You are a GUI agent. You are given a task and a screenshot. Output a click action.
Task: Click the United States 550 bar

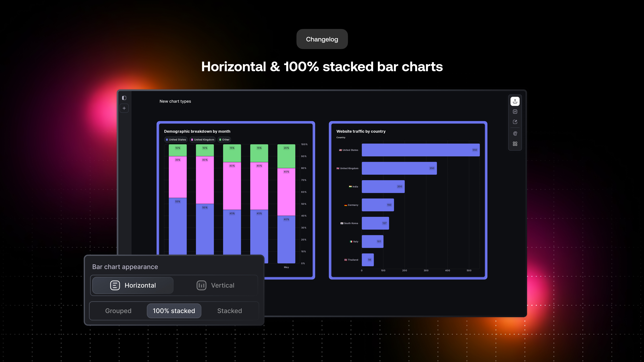pos(421,150)
